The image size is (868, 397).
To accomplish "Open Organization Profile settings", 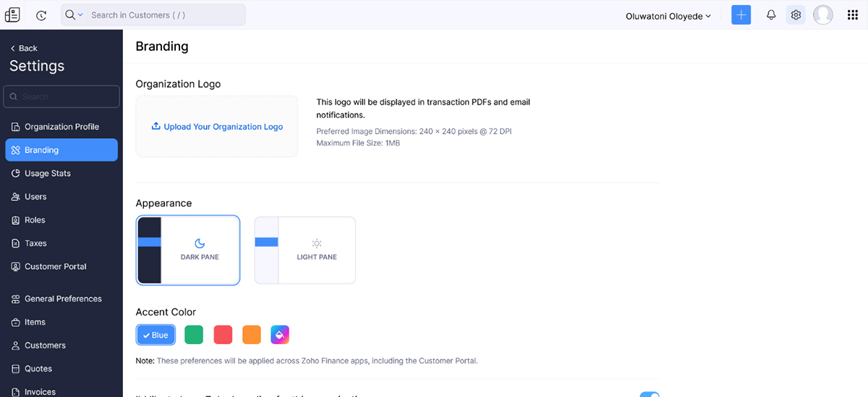I will coord(61,127).
